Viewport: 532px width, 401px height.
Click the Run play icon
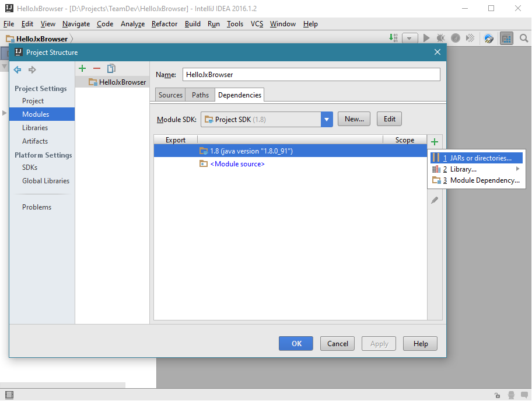[426, 38]
